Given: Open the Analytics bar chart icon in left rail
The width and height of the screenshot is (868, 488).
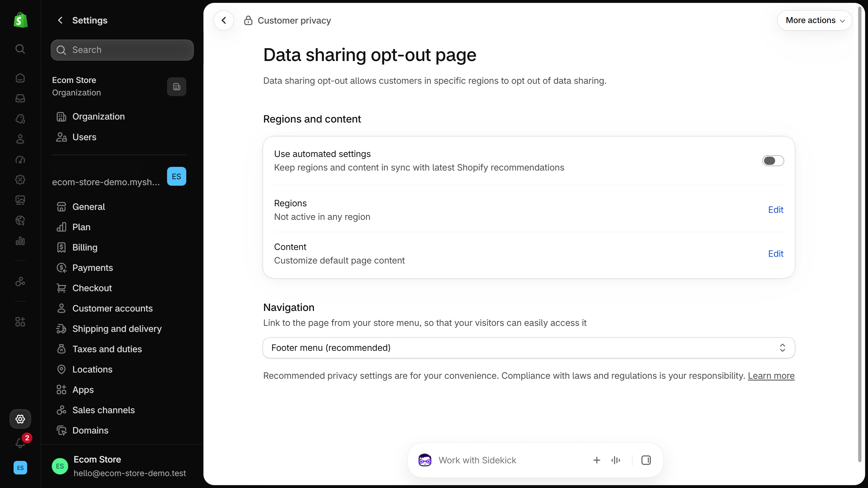Looking at the screenshot, I should pyautogui.click(x=20, y=241).
